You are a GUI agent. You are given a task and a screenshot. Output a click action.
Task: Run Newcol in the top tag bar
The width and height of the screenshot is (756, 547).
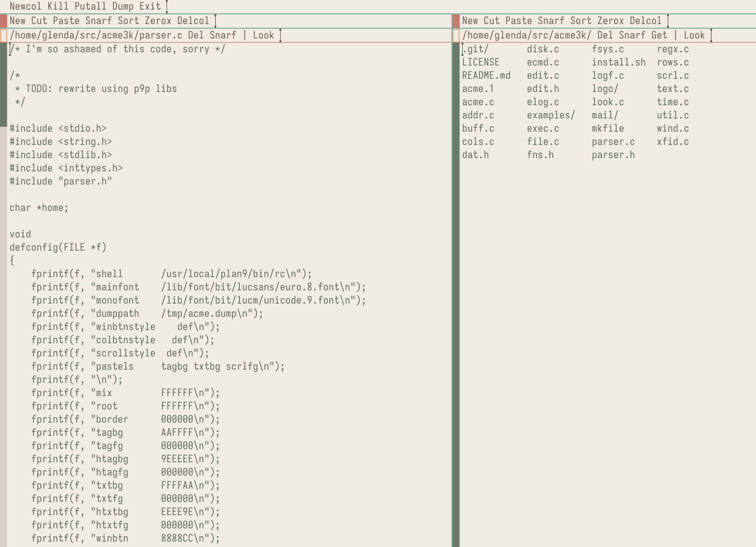26,7
